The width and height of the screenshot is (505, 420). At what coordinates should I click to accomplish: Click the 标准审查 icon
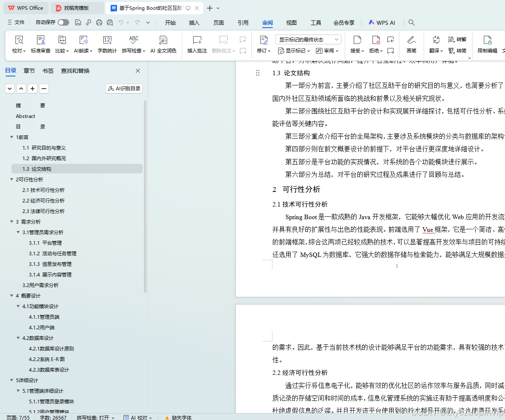pyautogui.click(x=41, y=40)
